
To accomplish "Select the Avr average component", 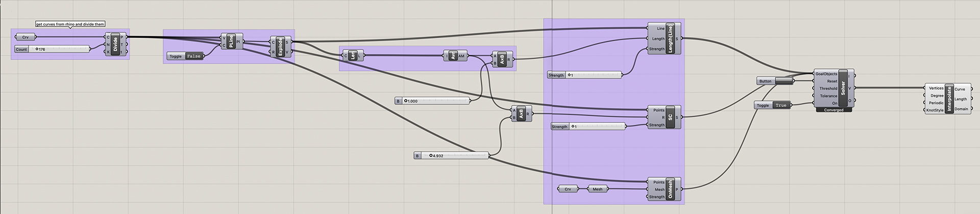I will [454, 56].
